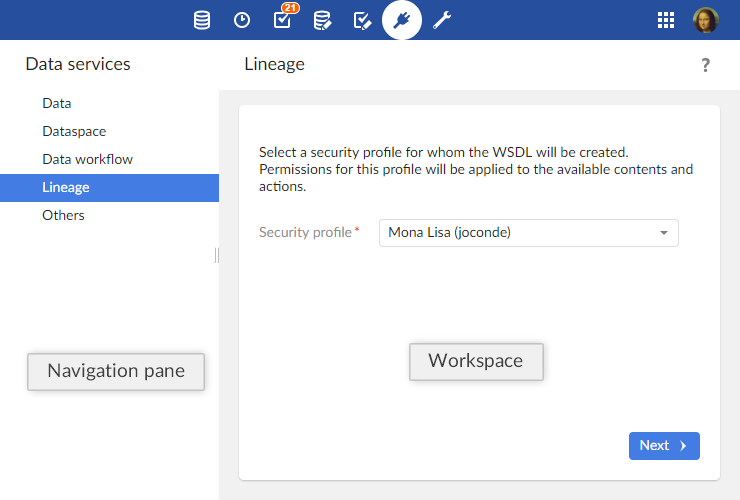Click the Data services heading

tap(78, 65)
